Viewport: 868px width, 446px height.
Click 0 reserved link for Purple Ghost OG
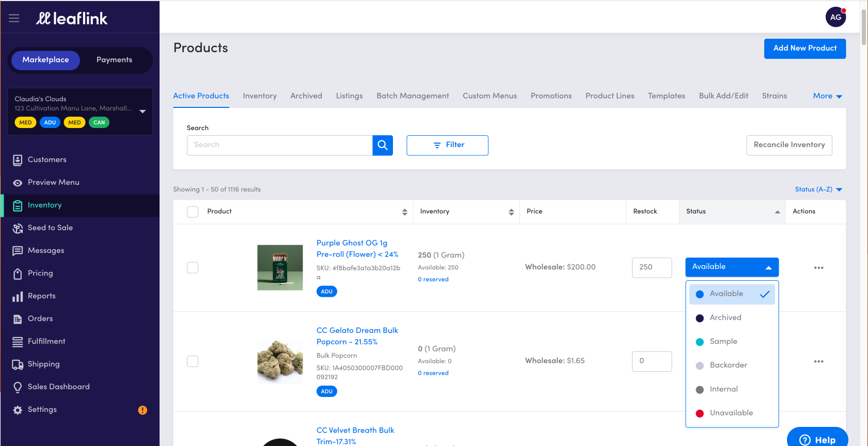[x=433, y=279]
